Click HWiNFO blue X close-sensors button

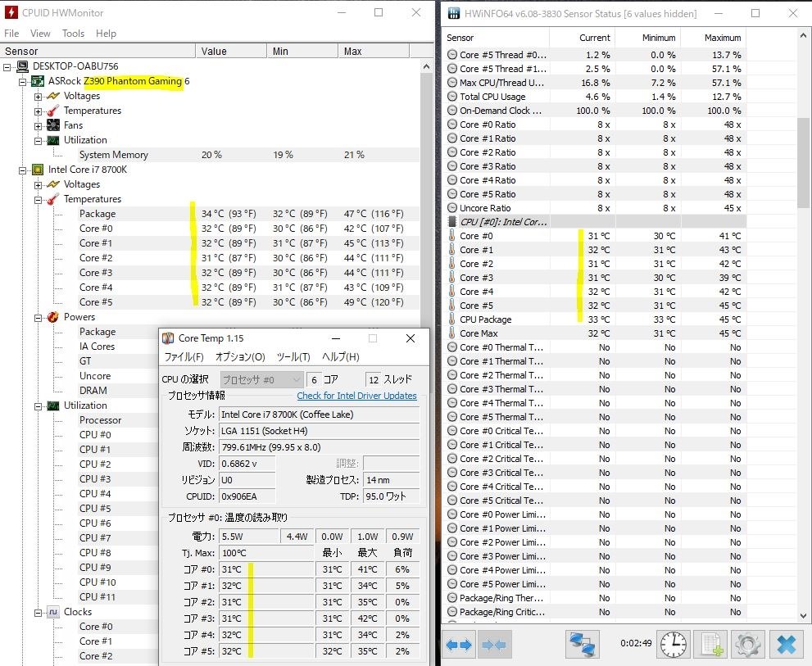coord(786,644)
